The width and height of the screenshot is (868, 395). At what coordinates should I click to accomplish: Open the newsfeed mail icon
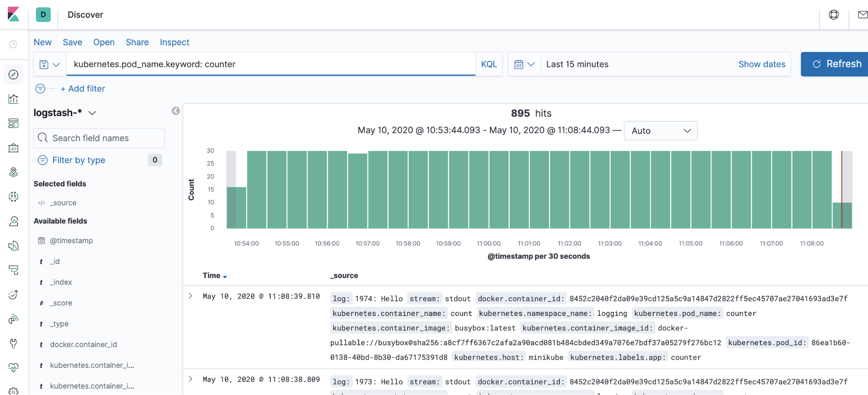(x=863, y=15)
